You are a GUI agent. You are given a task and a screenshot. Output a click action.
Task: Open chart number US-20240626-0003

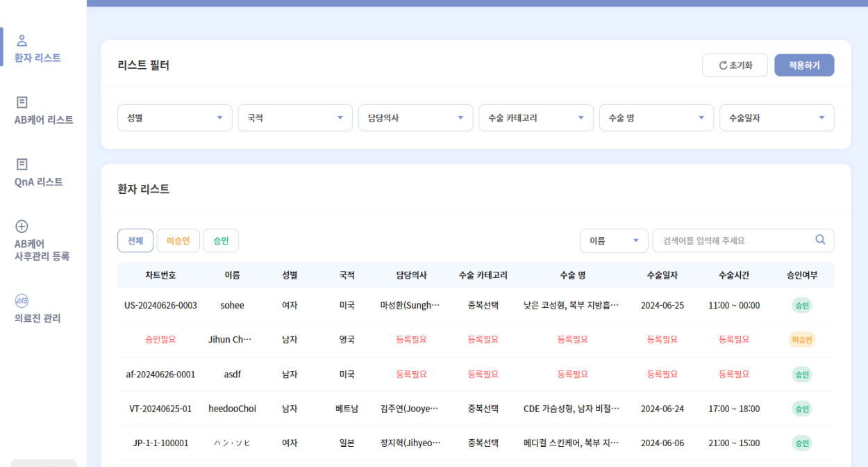[160, 305]
